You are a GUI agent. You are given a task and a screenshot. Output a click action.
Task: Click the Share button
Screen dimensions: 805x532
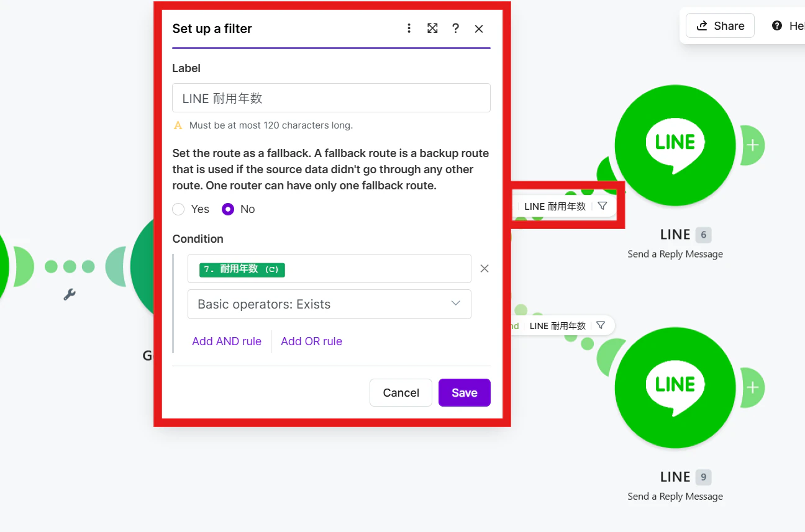click(x=720, y=25)
